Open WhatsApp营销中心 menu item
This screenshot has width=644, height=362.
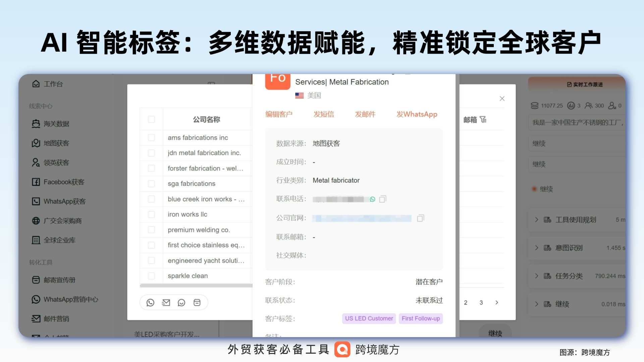click(70, 299)
